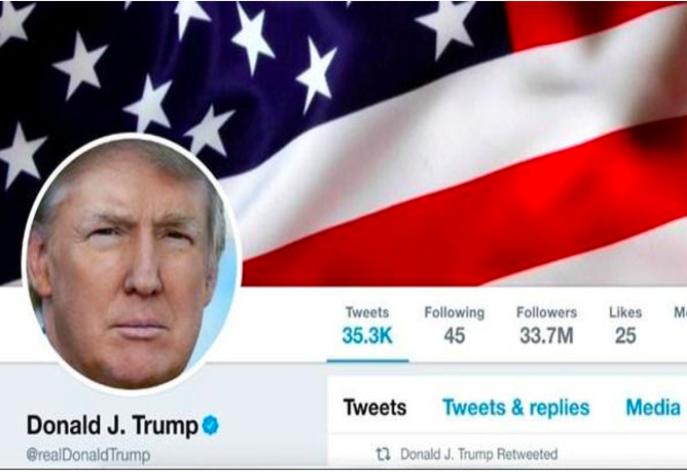Screen dimensions: 687x472
Task: Click the 33.7M followers number
Action: click(546, 336)
